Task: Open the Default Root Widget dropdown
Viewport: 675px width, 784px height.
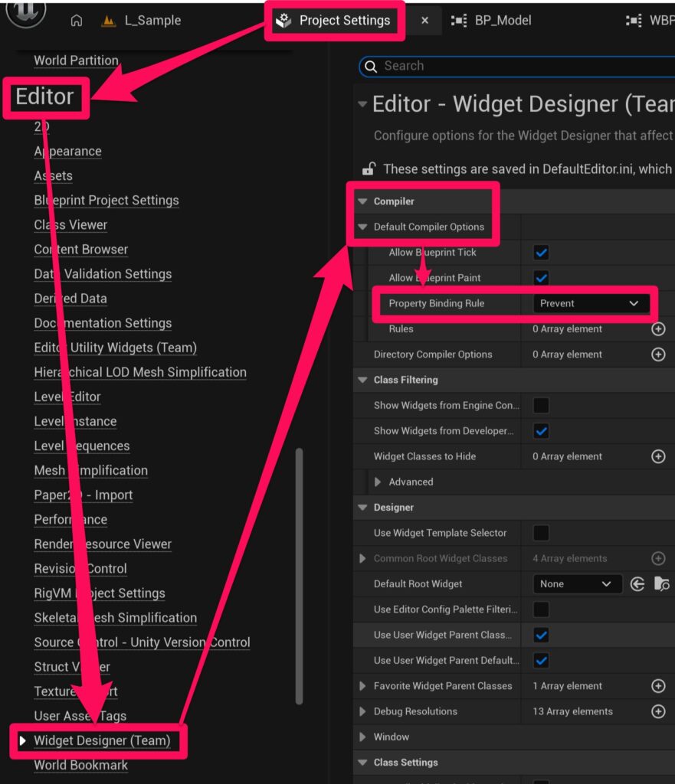Action: pos(576,584)
